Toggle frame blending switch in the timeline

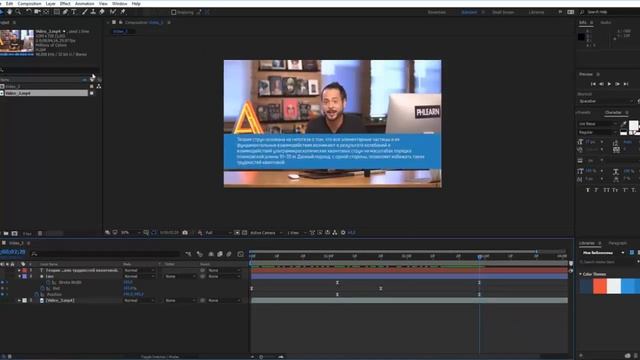click(x=220, y=254)
